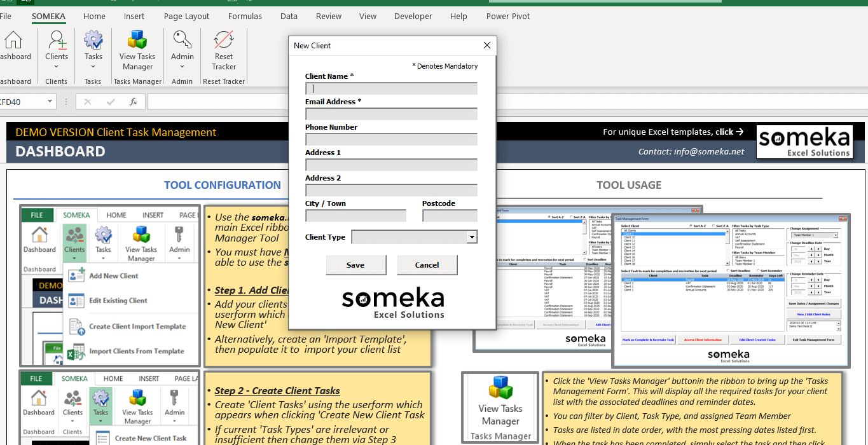The height and width of the screenshot is (445, 868).
Task: Click inside the Client Name input field
Action: 390,88
